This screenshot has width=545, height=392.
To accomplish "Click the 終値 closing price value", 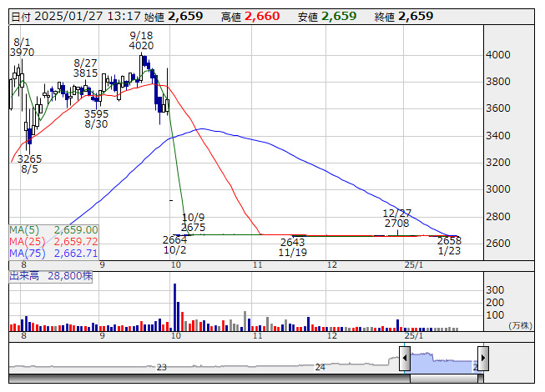I will pyautogui.click(x=415, y=16).
